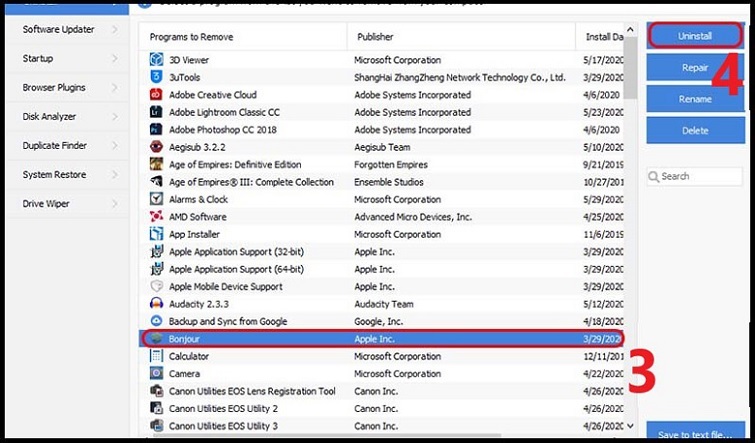
Task: Select the 3uTools icon in list
Action: pos(156,77)
